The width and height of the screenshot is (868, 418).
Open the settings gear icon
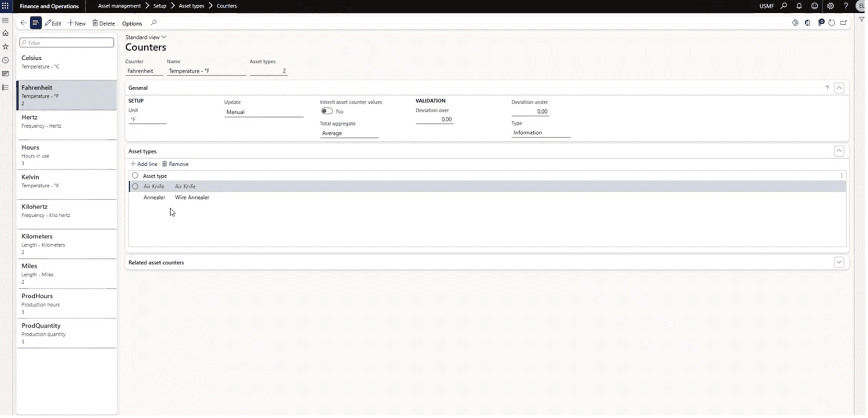pyautogui.click(x=830, y=6)
